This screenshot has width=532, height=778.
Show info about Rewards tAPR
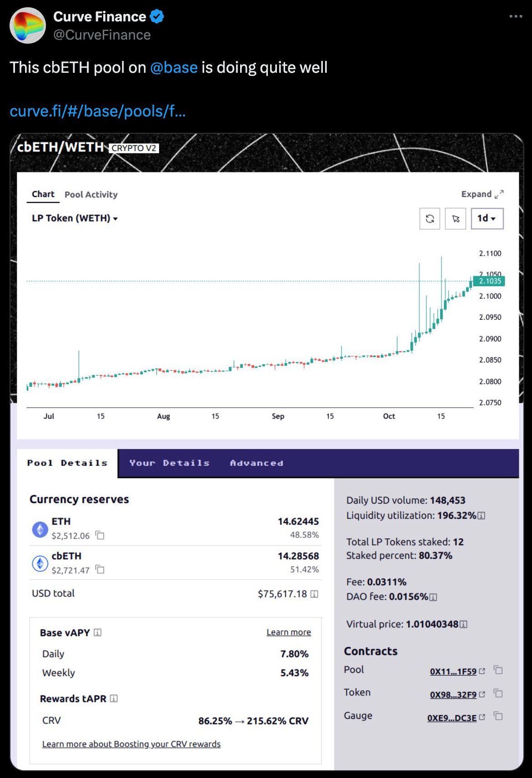114,698
